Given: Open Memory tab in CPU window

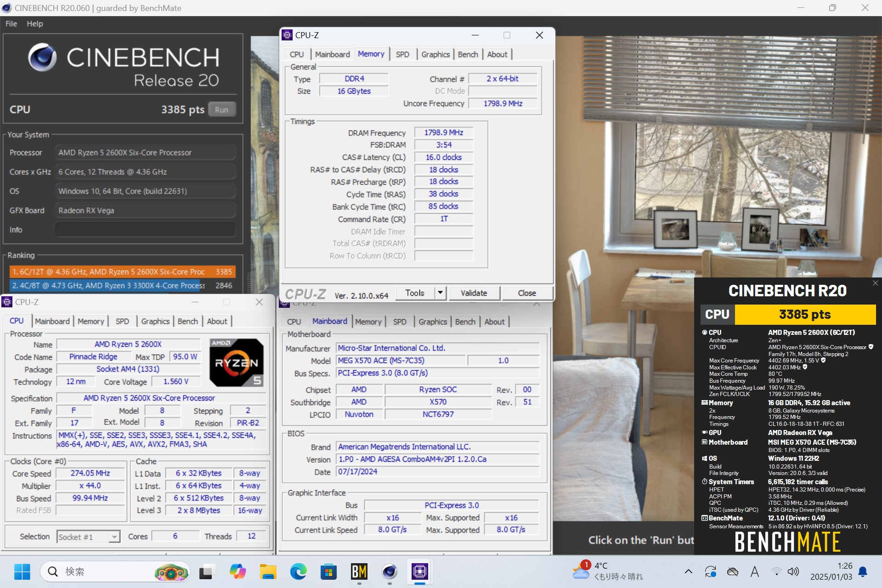Looking at the screenshot, I should click(x=91, y=321).
